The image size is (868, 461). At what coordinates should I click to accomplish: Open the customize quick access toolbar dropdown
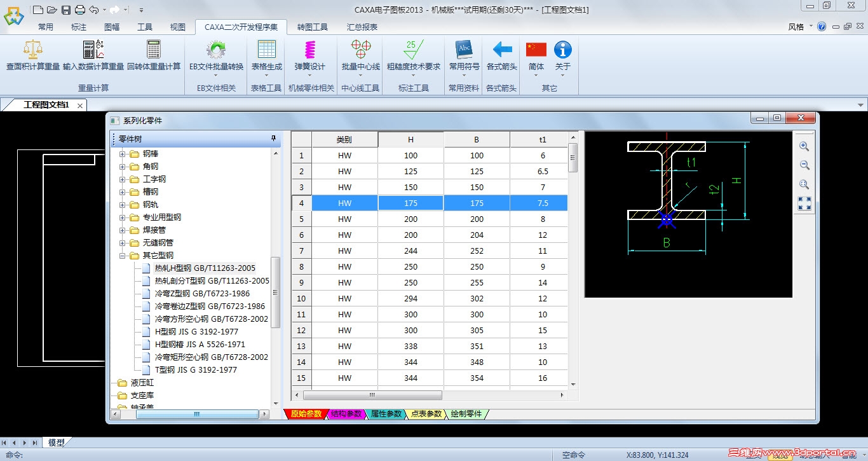point(141,10)
